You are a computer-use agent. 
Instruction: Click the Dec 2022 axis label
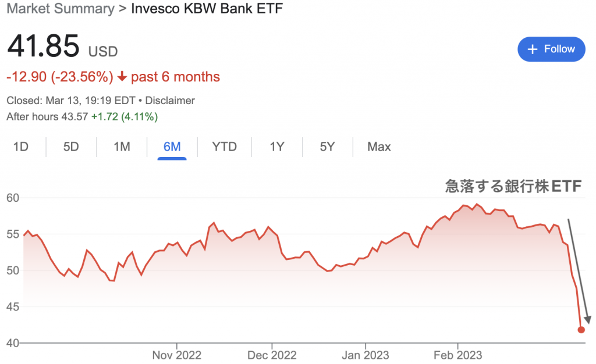coord(272,355)
